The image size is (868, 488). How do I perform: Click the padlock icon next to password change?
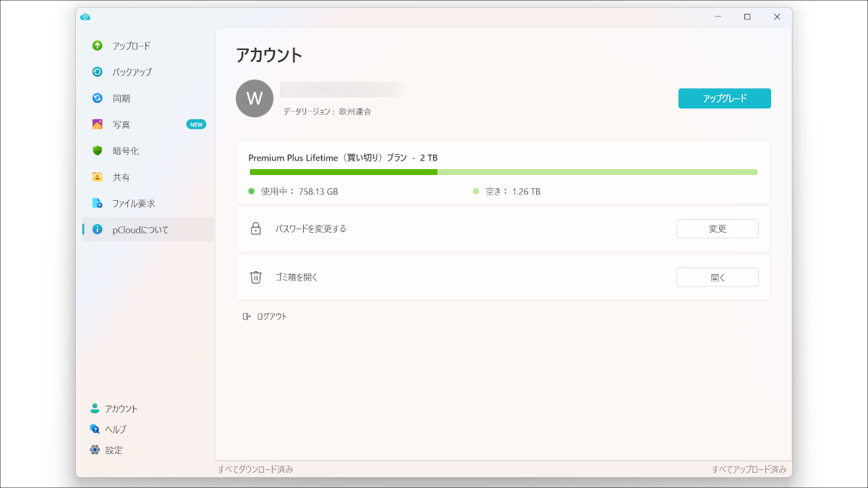[x=255, y=228]
